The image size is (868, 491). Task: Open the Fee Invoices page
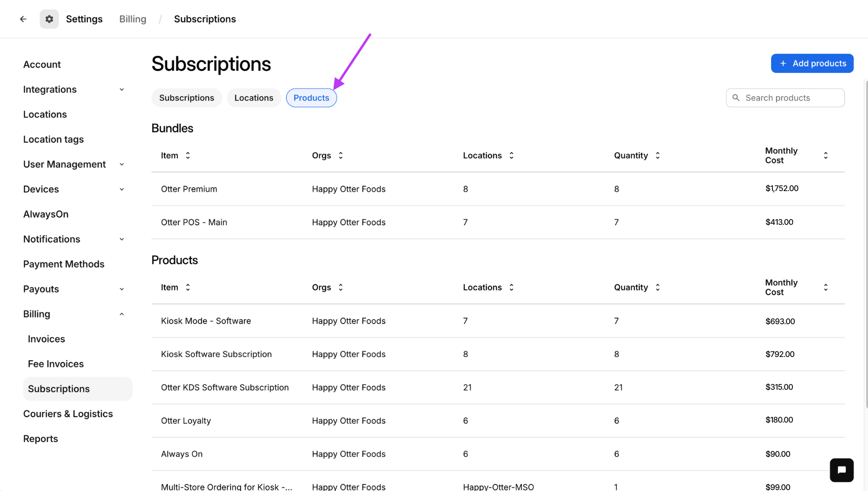(56, 364)
